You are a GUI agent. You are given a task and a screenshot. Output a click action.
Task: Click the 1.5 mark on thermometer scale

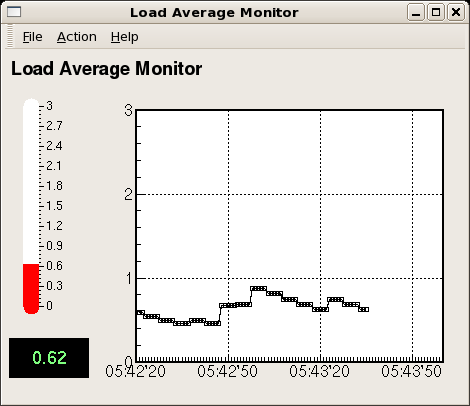(54, 206)
